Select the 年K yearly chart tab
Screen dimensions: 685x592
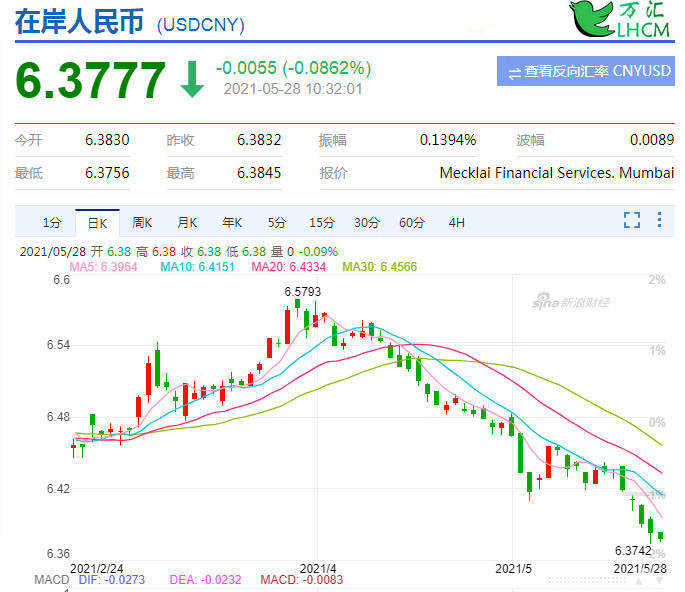click(232, 223)
